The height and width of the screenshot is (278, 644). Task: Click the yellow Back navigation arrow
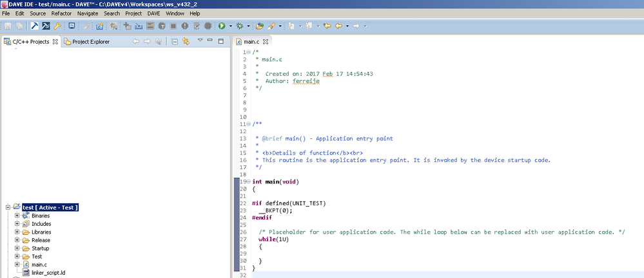[x=338, y=26]
